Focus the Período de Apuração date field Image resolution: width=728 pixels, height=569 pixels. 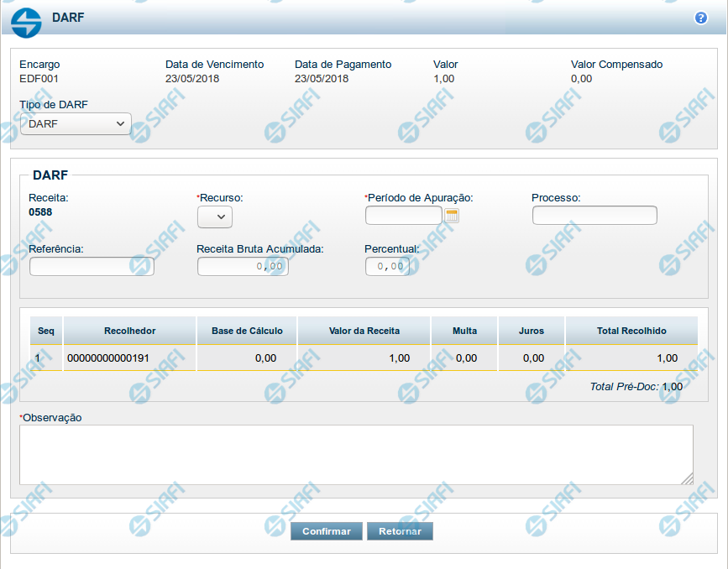403,216
